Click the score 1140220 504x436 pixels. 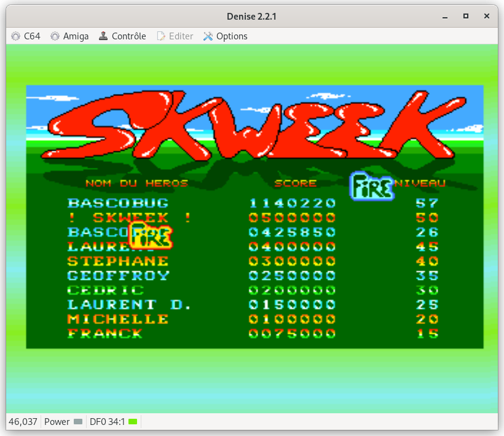[x=292, y=203]
